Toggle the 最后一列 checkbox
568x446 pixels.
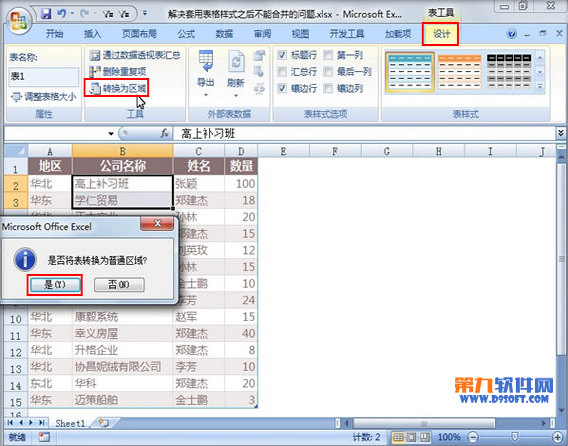[x=328, y=71]
